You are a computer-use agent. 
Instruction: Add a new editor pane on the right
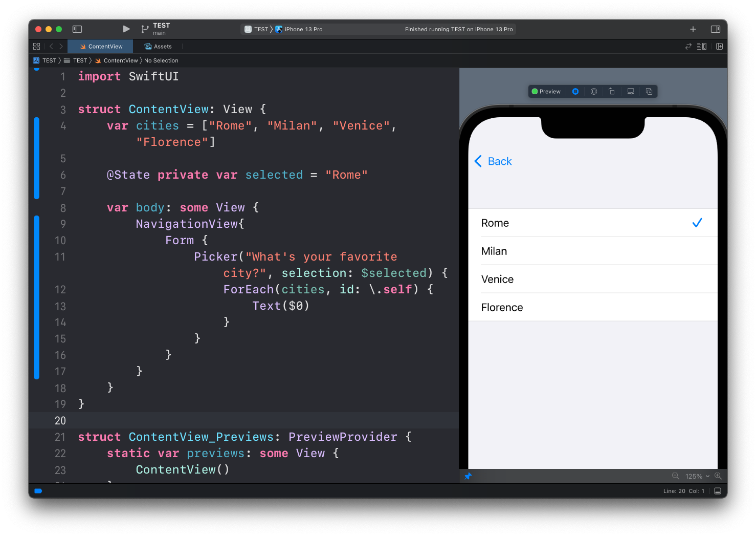pyautogui.click(x=719, y=47)
